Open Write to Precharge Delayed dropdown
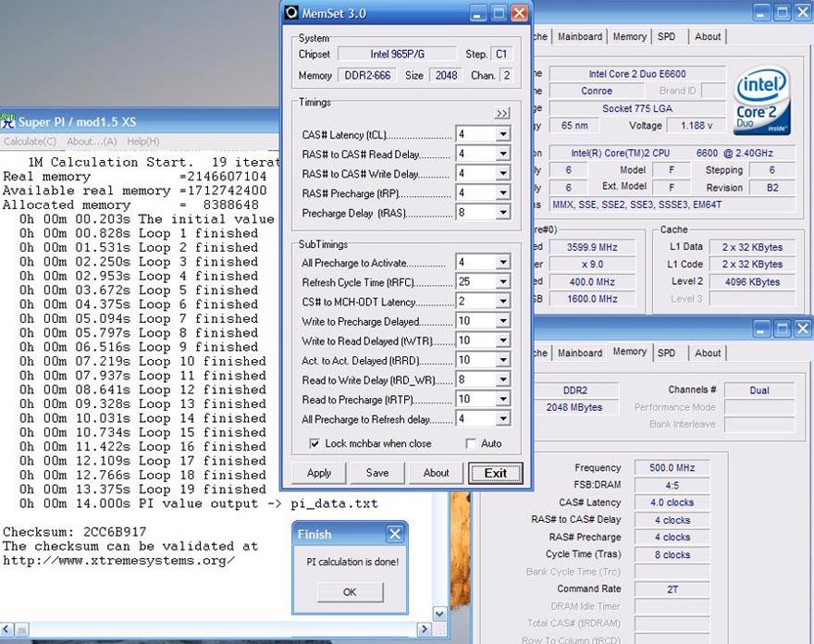The height and width of the screenshot is (644, 814). pos(502,321)
